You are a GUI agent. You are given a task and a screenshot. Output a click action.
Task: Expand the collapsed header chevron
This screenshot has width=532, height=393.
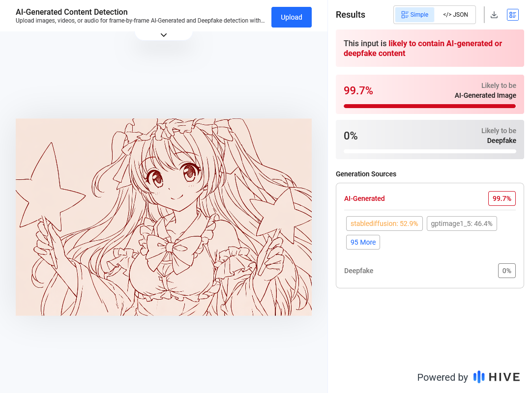pos(164,35)
